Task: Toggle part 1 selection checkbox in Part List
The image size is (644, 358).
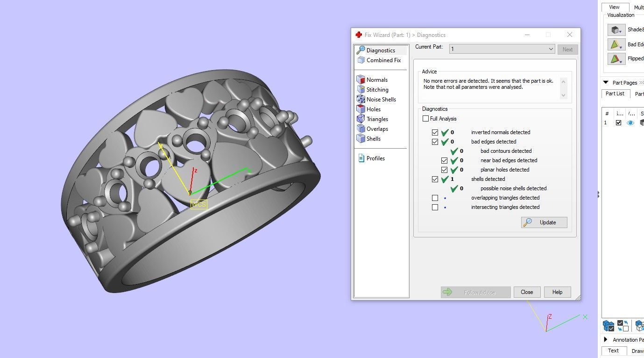Action: [x=618, y=122]
